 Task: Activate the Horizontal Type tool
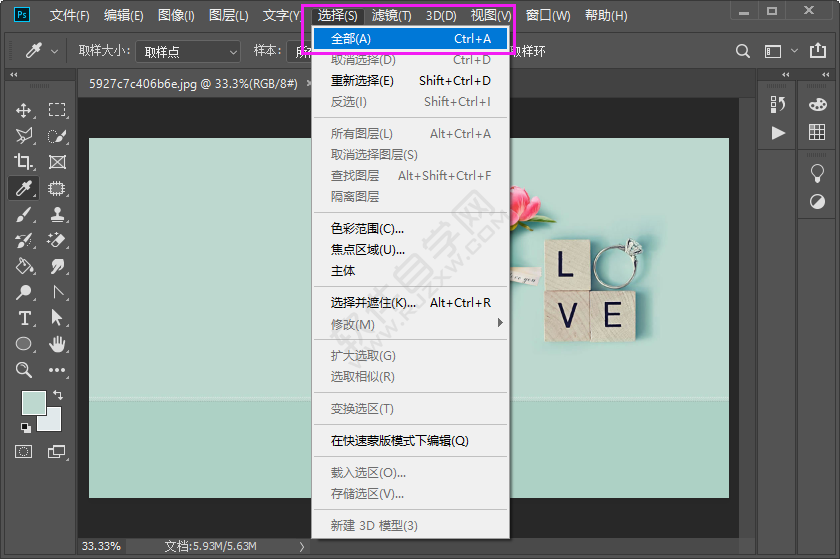click(x=24, y=318)
